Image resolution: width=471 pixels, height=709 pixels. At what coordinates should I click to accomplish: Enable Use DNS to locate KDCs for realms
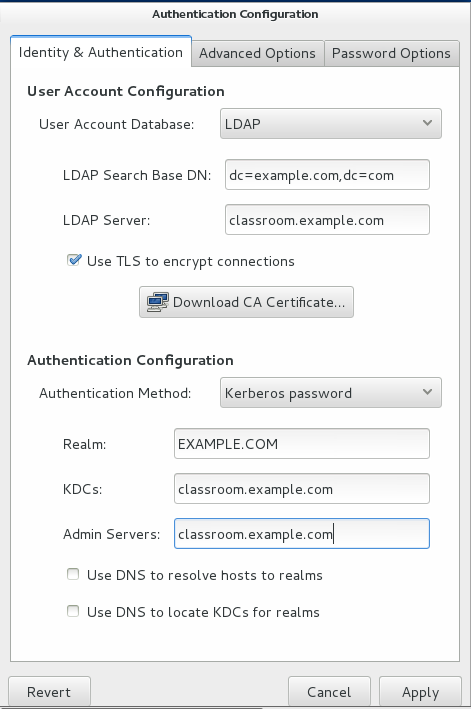pyautogui.click(x=73, y=611)
